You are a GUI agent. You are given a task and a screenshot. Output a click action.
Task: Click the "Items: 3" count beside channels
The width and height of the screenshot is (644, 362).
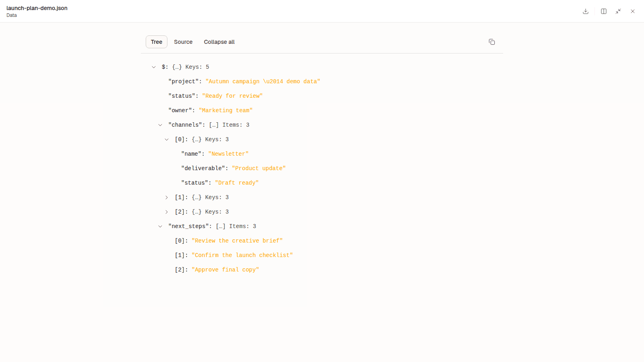(236, 125)
